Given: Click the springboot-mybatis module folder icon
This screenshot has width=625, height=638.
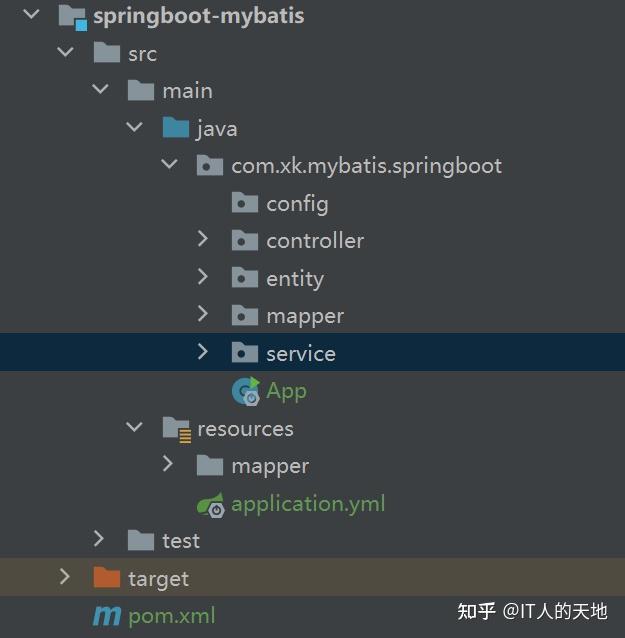Looking at the screenshot, I should [73, 17].
